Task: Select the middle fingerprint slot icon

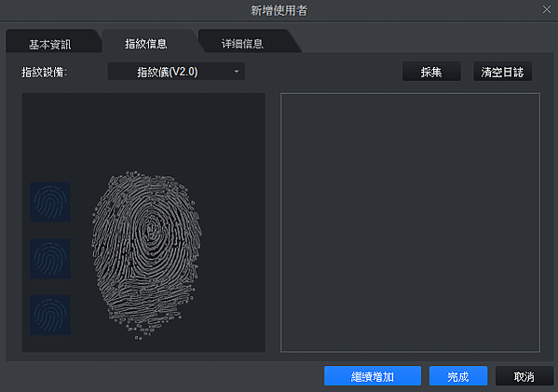Action: 50,259
